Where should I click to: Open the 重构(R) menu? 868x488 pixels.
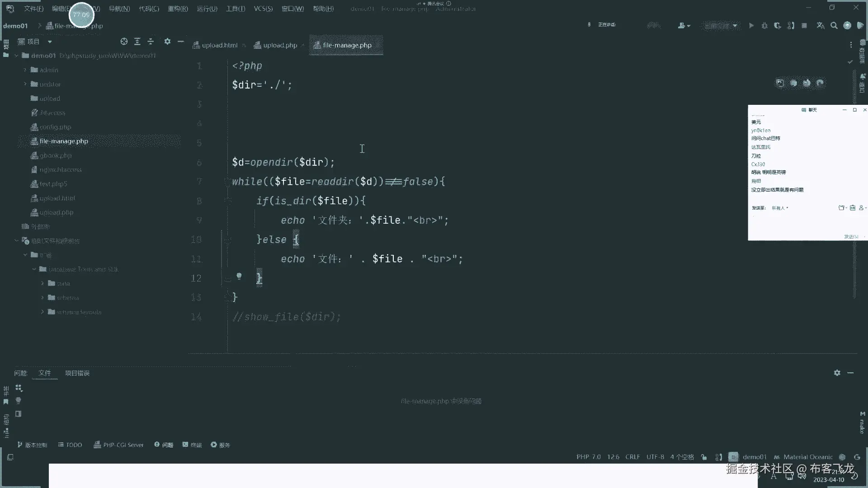coord(178,9)
